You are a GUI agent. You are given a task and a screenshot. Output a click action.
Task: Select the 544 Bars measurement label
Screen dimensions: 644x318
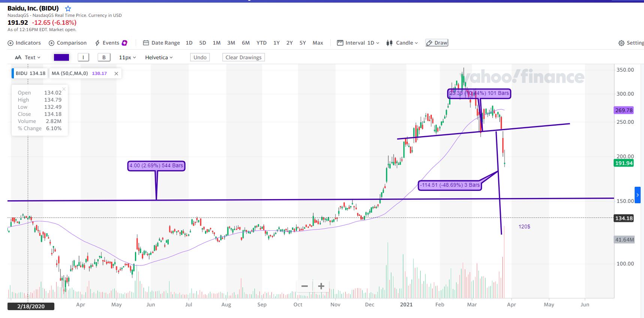156,165
